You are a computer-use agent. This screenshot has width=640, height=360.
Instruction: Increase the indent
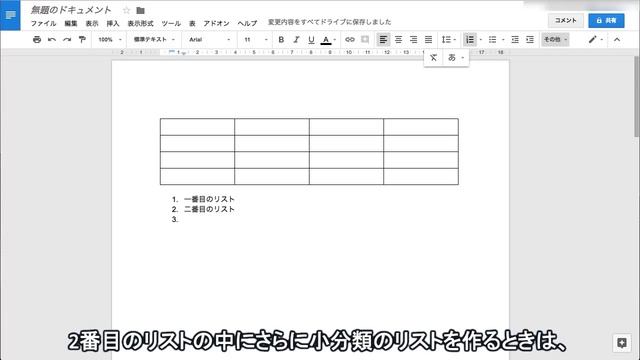(x=530, y=40)
